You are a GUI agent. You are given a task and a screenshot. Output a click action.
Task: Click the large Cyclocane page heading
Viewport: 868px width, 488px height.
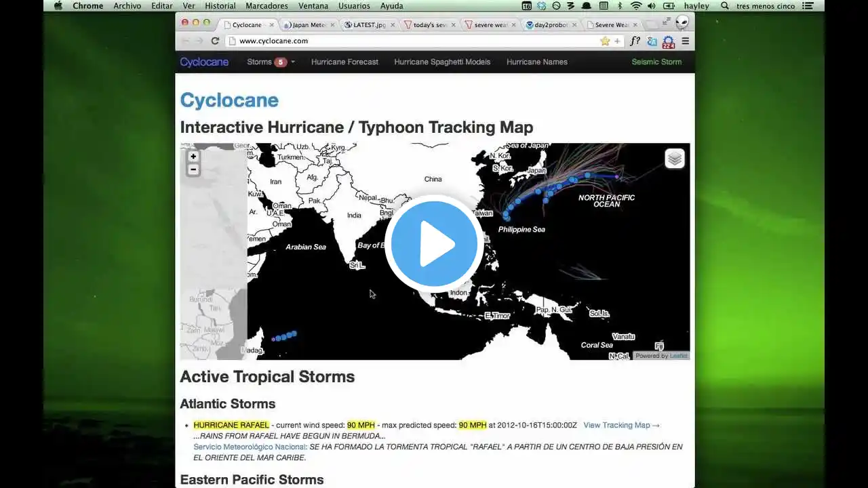(229, 100)
